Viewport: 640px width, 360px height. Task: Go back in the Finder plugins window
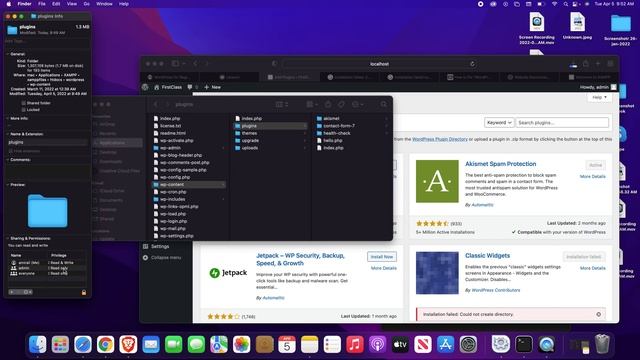coord(156,104)
